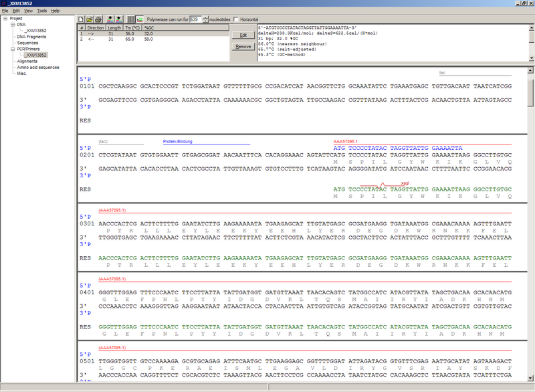Select the DNA Fragments tree item

click(x=31, y=37)
